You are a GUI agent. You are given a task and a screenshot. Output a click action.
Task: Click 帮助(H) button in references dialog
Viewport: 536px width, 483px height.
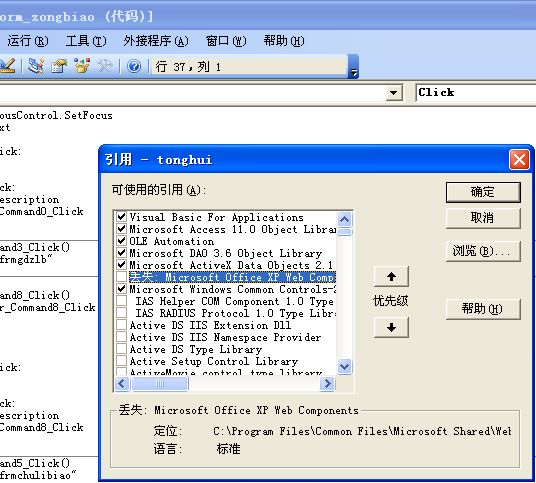483,309
